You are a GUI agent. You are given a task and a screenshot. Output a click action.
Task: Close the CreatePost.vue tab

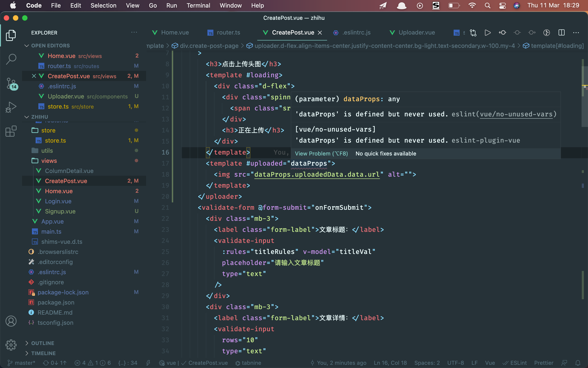(x=320, y=33)
